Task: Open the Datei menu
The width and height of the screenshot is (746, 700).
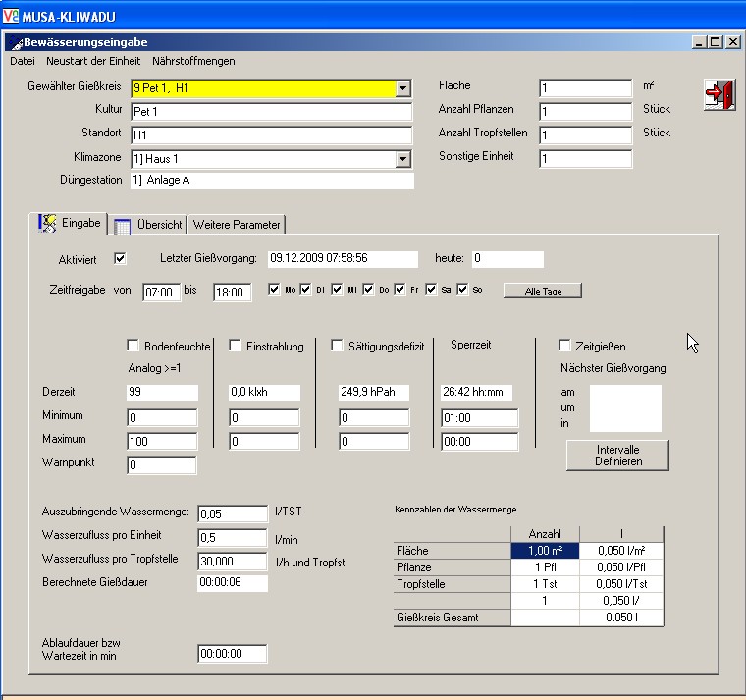Action: coord(23,61)
